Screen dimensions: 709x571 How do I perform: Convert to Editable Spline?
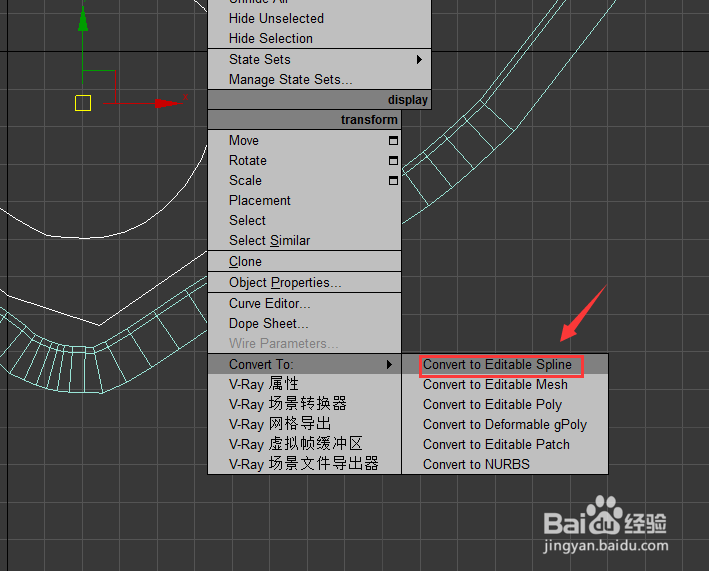tap(505, 364)
